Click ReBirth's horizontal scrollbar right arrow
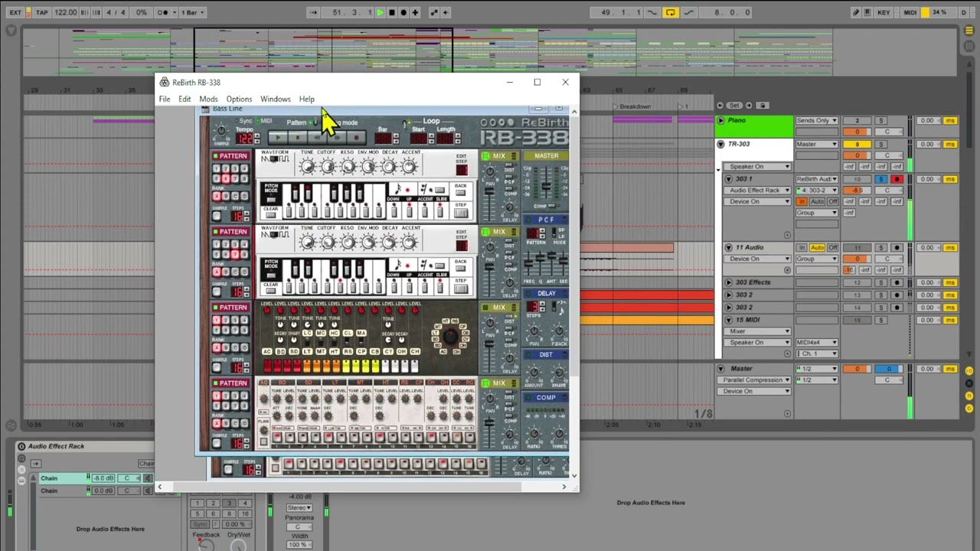The image size is (980, 551). pos(564,487)
